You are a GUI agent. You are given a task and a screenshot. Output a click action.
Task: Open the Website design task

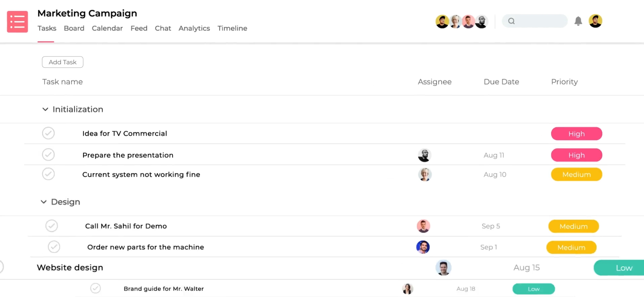pyautogui.click(x=70, y=267)
